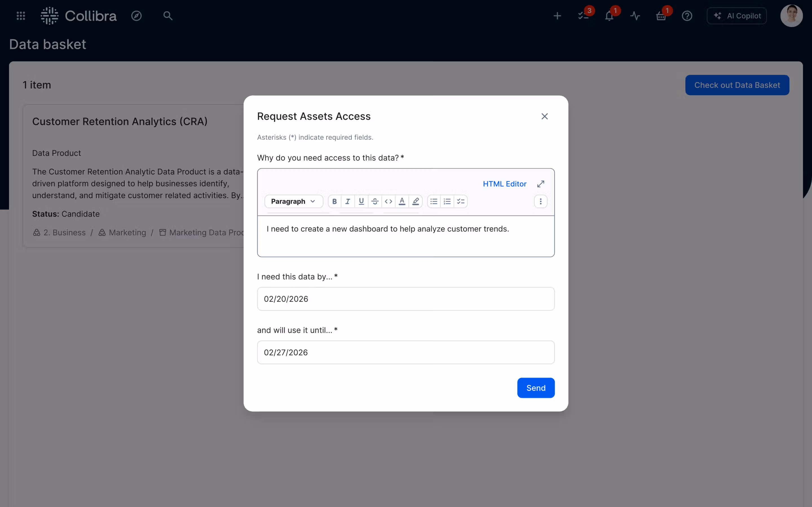Open the data basket icon
The height and width of the screenshot is (507, 812).
coord(661,16)
